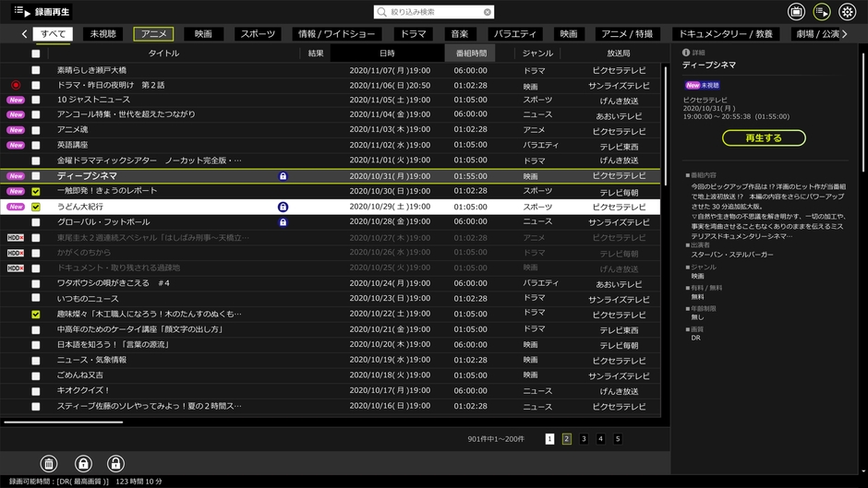Open the settings gear icon
The width and height of the screenshot is (868, 488).
[x=847, y=12]
